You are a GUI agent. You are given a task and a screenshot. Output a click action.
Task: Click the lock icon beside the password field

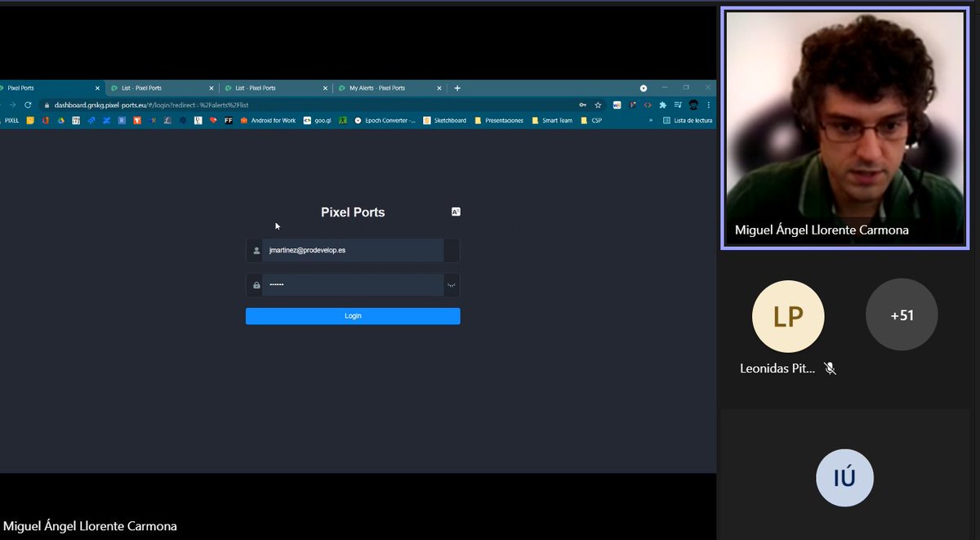coord(256,285)
